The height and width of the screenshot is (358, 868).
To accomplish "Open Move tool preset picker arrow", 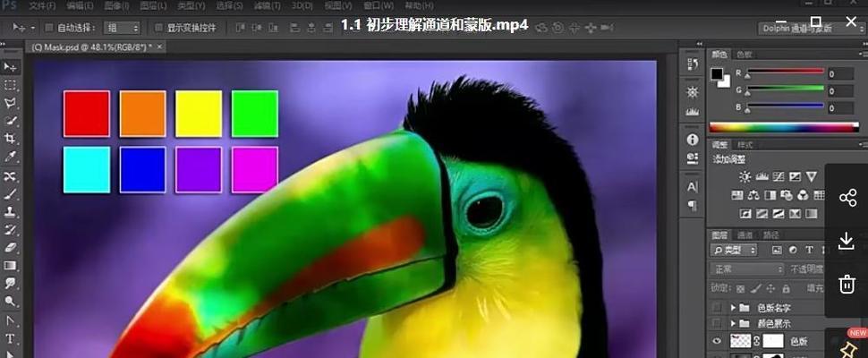I will click(33, 28).
